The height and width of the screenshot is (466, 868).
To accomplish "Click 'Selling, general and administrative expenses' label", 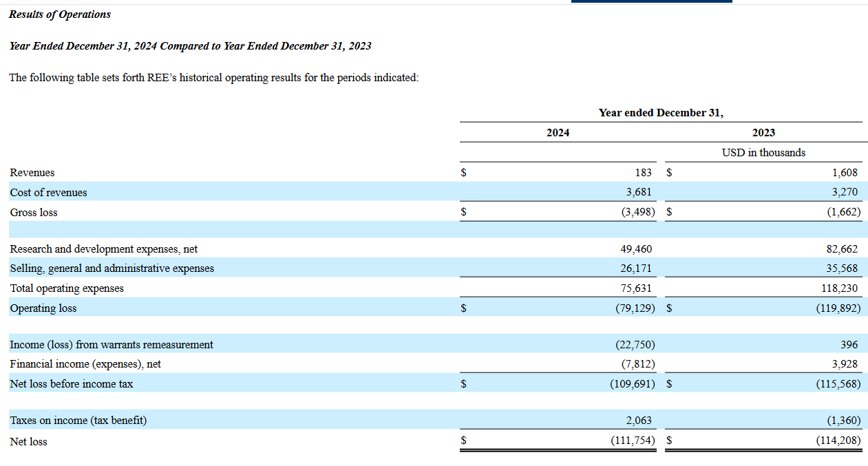I will 112,268.
